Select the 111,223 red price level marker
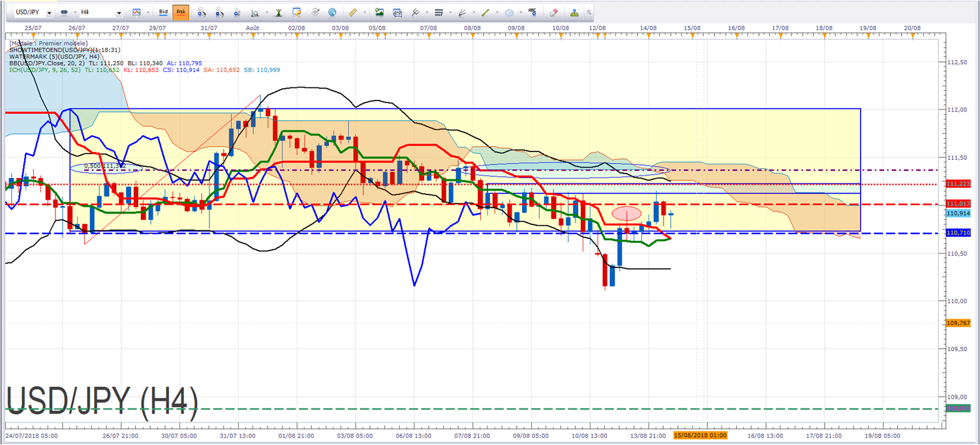This screenshot has width=980, height=445. 958,184
